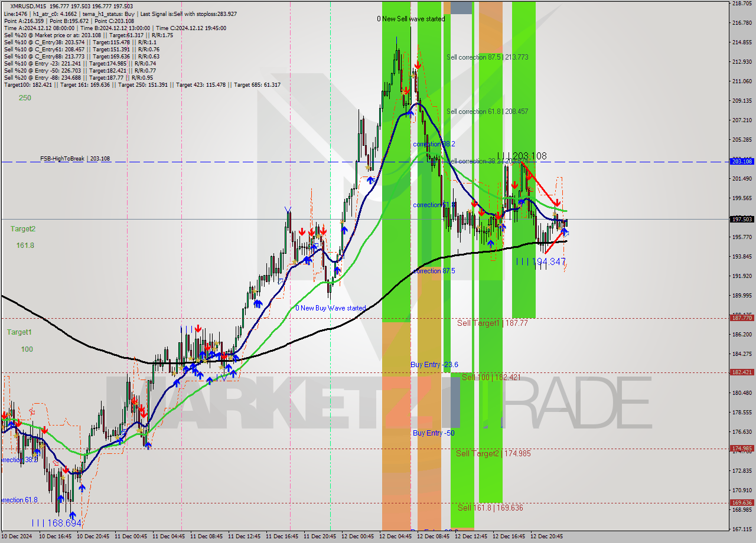The width and height of the screenshot is (756, 543).
Task: Select the Target2 label
Action: (x=22, y=228)
